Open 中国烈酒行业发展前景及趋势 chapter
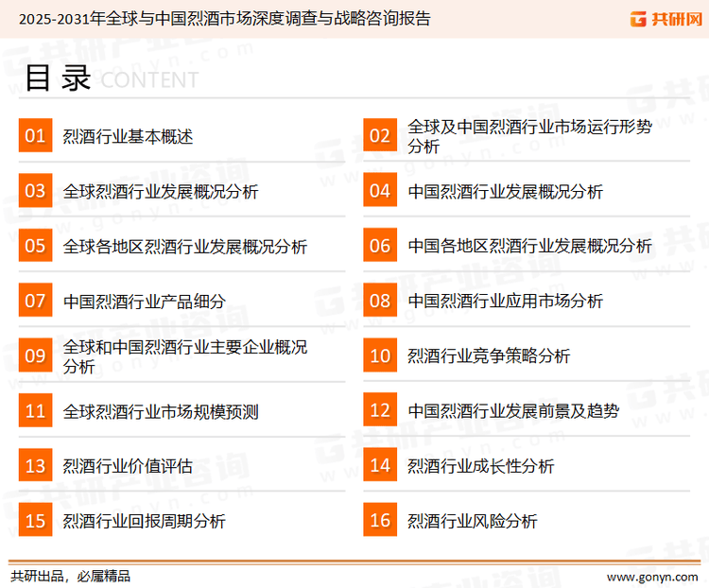The height and width of the screenshot is (588, 709). [x=513, y=411]
